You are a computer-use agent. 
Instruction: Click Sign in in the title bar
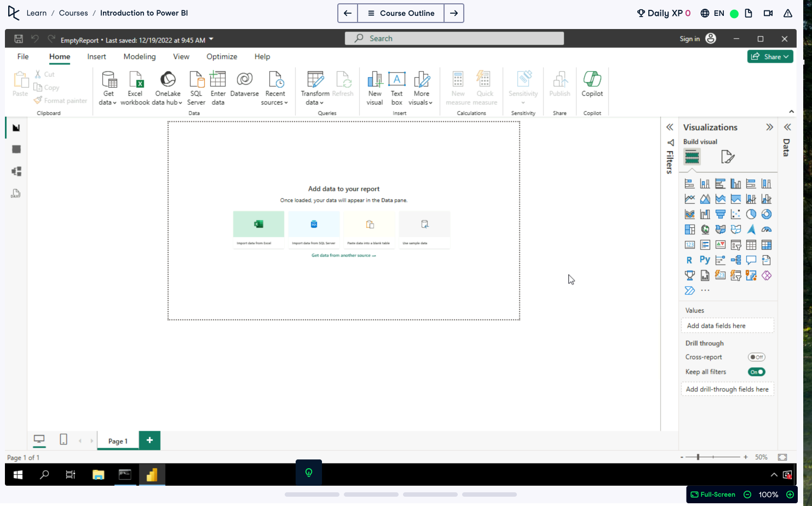coord(689,39)
